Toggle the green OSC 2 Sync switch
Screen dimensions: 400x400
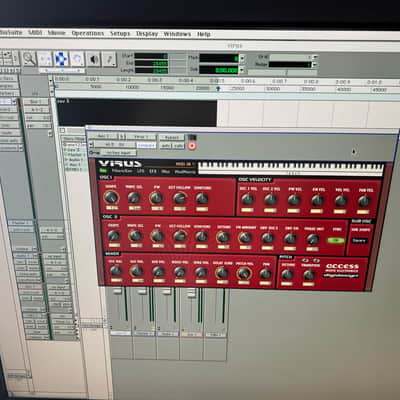pyautogui.click(x=336, y=240)
